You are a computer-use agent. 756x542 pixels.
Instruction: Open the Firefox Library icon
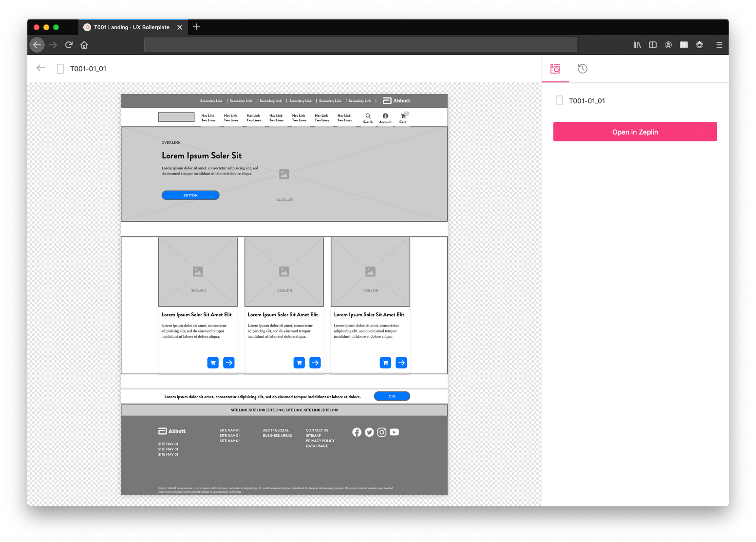pyautogui.click(x=637, y=44)
